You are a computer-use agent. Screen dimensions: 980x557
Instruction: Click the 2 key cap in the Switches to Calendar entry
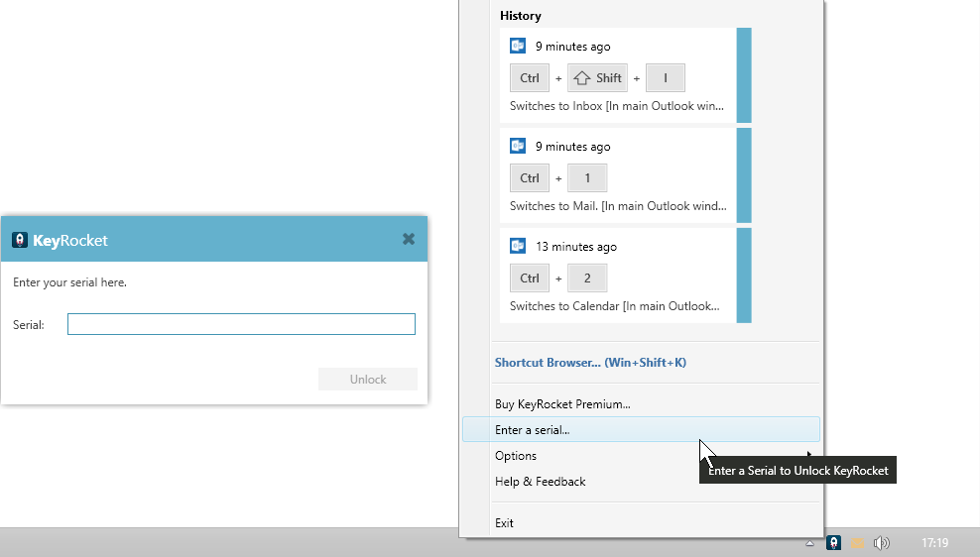pos(587,278)
